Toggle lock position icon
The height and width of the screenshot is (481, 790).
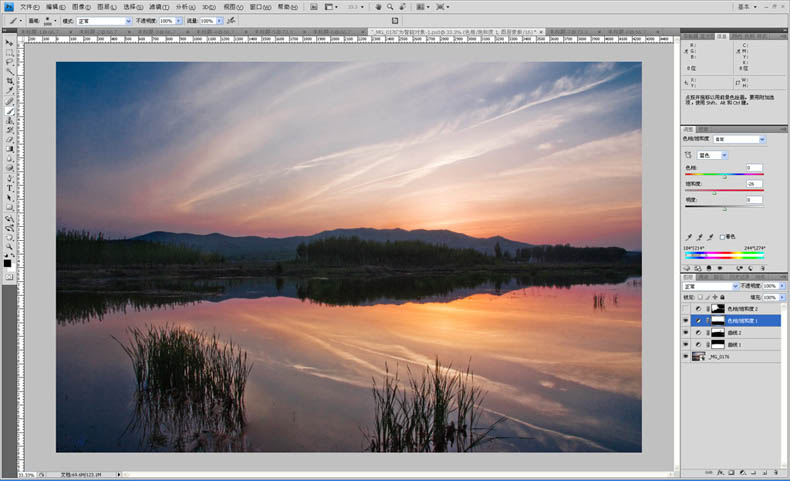click(x=715, y=298)
